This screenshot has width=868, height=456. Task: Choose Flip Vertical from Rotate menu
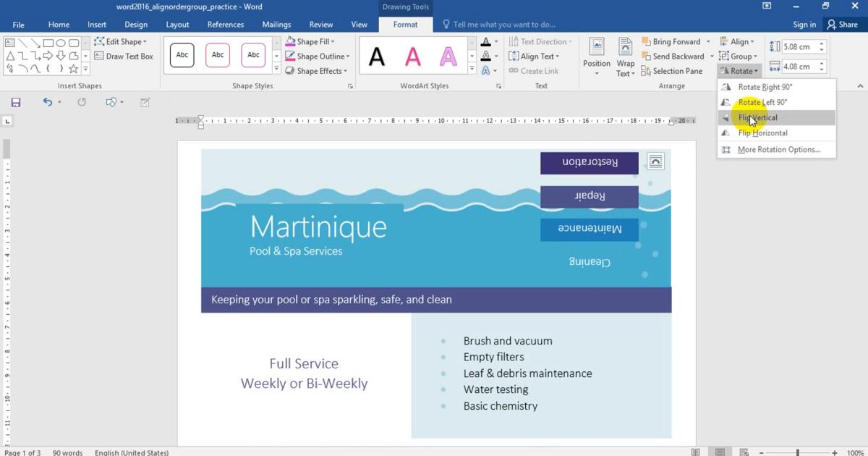757,118
